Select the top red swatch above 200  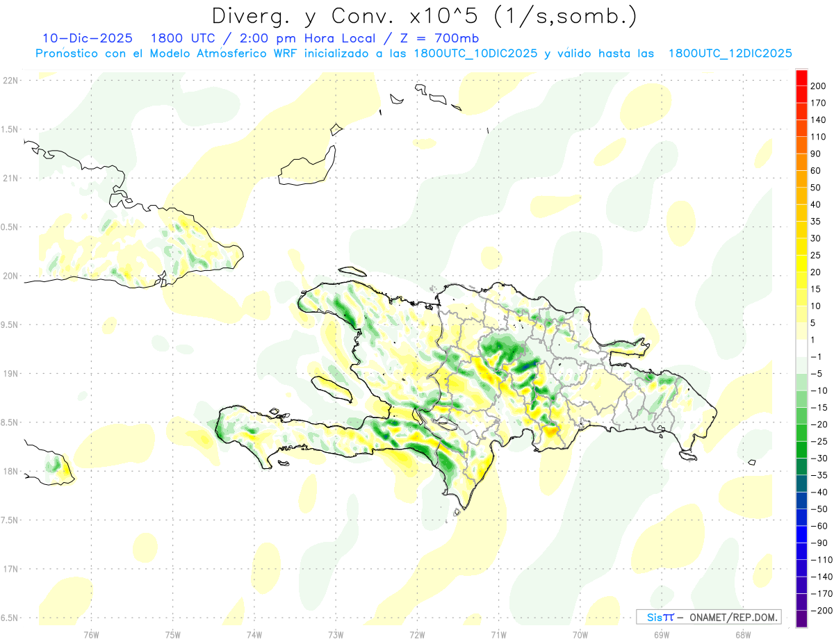coord(802,78)
